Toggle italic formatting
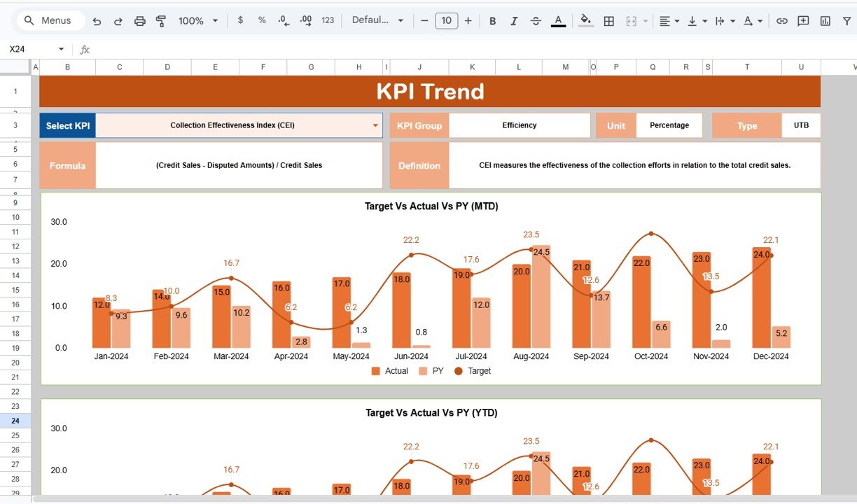Screen dimensions: 857x504 coord(514,20)
